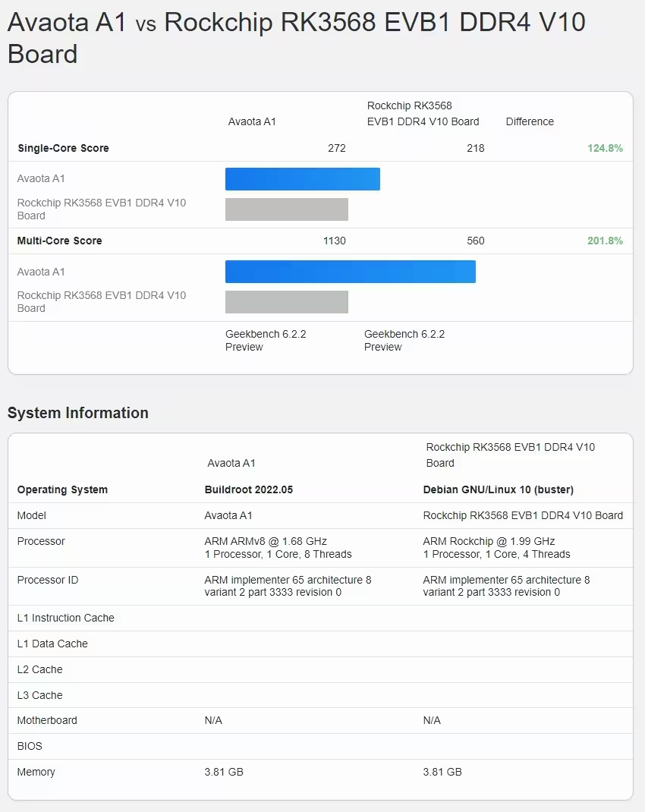Image resolution: width=645 pixels, height=812 pixels.
Task: Click the Avaota A1 multi-core score 1130
Action: coord(334,241)
